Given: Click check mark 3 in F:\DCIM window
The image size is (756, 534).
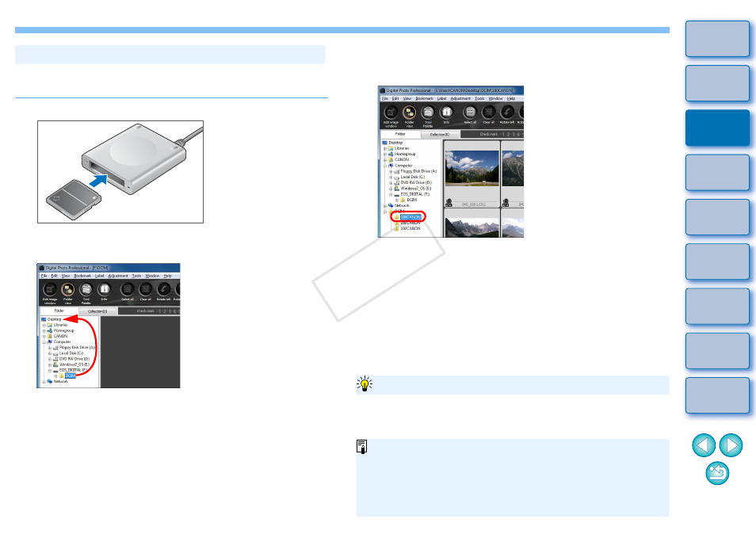Looking at the screenshot, I should click(x=170, y=311).
